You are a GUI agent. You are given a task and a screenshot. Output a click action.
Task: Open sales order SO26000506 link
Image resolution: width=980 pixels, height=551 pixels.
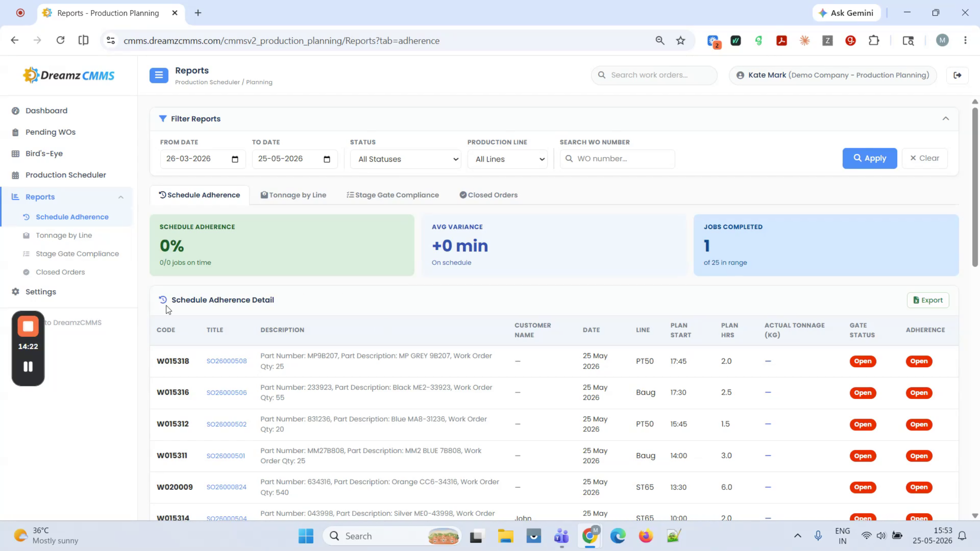pyautogui.click(x=227, y=393)
